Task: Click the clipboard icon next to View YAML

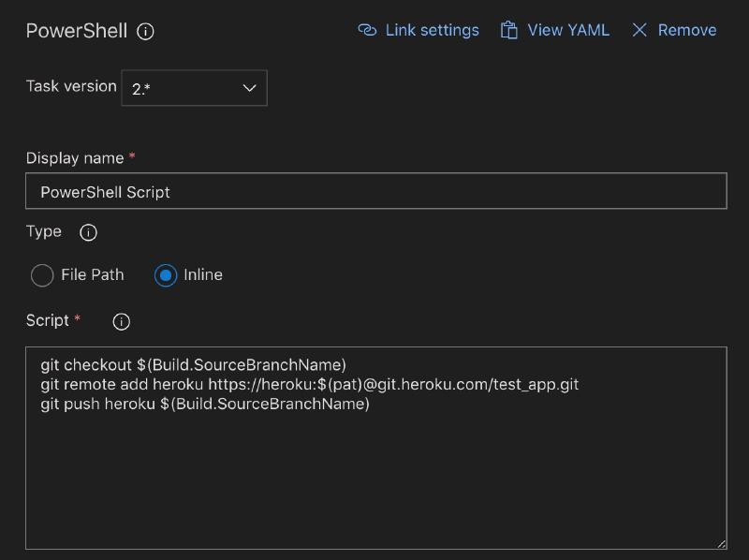Action: pyautogui.click(x=509, y=29)
